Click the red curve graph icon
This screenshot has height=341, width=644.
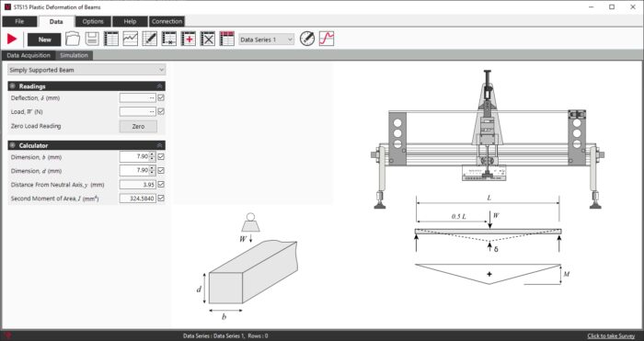point(327,39)
